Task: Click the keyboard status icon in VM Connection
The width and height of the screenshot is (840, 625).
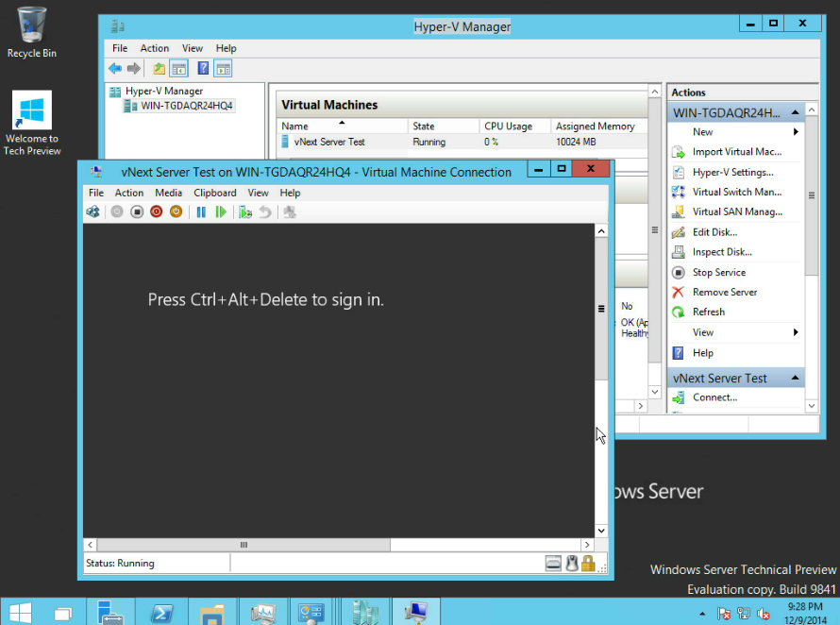Action: (553, 564)
